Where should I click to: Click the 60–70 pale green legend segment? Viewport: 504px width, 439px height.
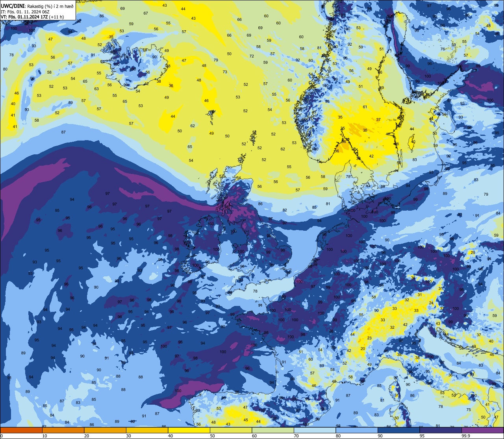tap(273, 430)
